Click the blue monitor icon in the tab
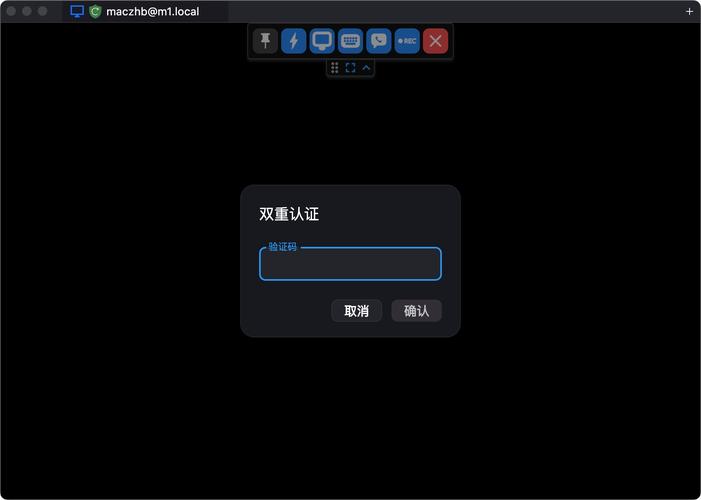 [77, 12]
